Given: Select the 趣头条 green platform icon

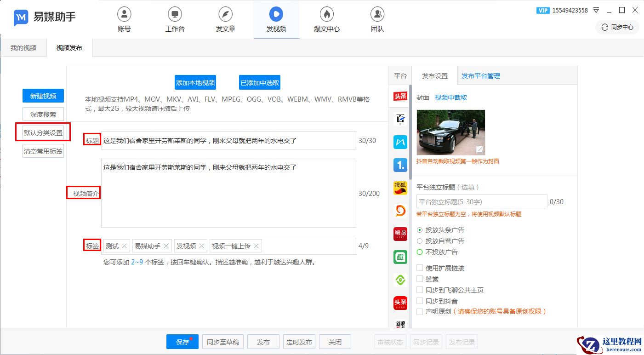Looking at the screenshot, I should tap(400, 257).
